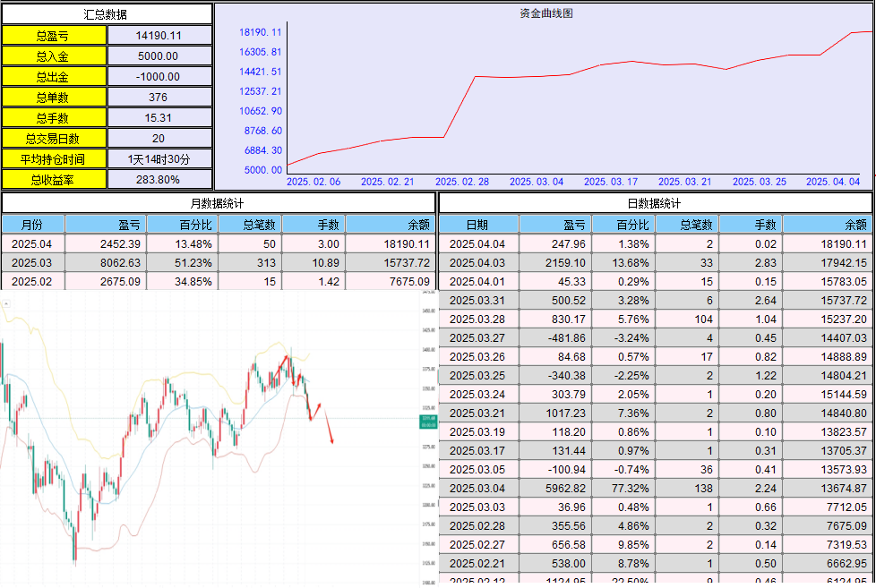Collapse the chart legend using caret icon
876x588 pixels.
click(x=6, y=303)
